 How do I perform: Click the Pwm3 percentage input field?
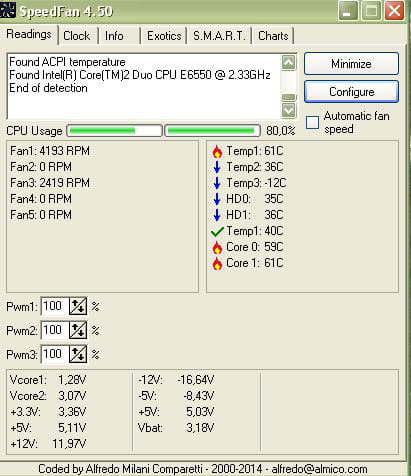pyautogui.click(x=55, y=354)
